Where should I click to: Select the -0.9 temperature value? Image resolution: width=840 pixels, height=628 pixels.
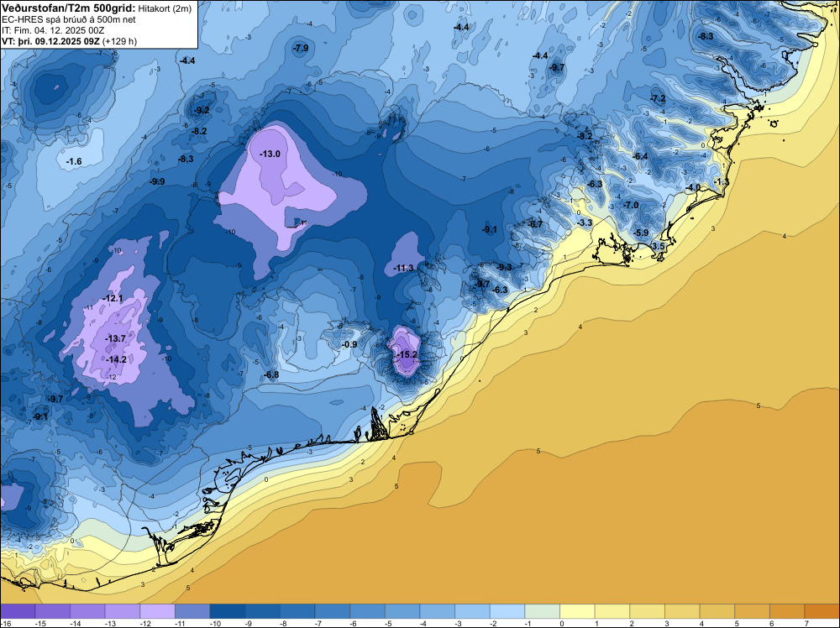click(x=349, y=344)
